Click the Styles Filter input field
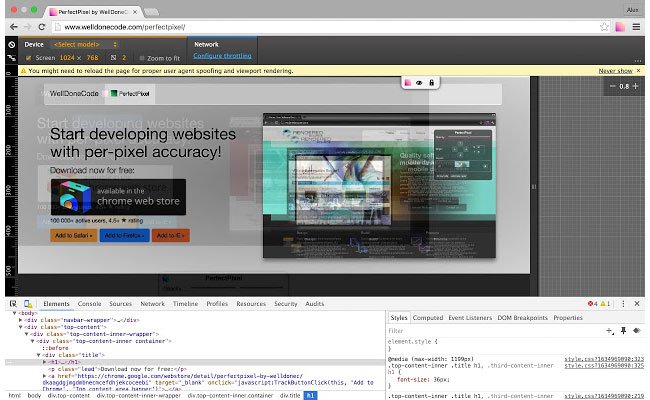 click(x=495, y=331)
